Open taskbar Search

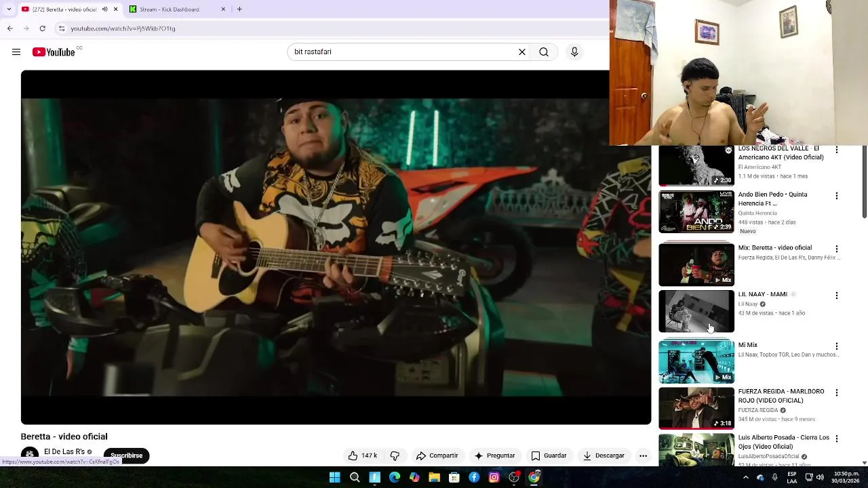[355, 478]
